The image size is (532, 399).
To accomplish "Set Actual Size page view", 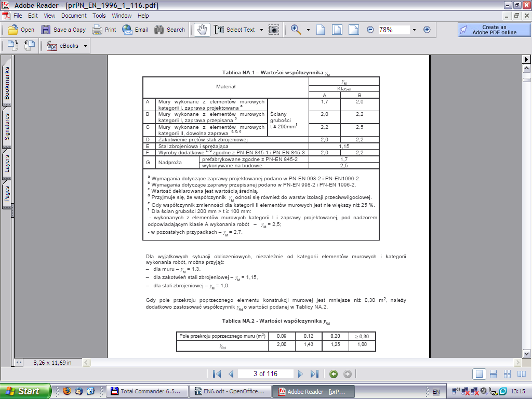I will (x=321, y=30).
